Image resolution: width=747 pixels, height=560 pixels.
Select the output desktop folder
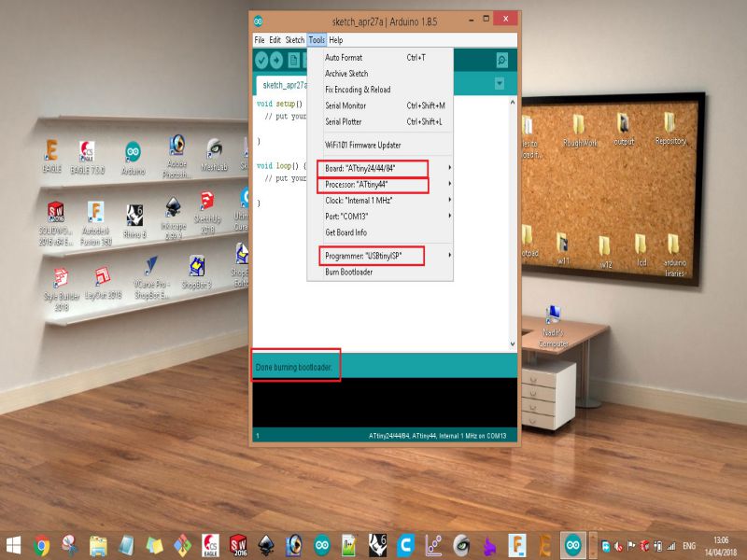tap(624, 129)
